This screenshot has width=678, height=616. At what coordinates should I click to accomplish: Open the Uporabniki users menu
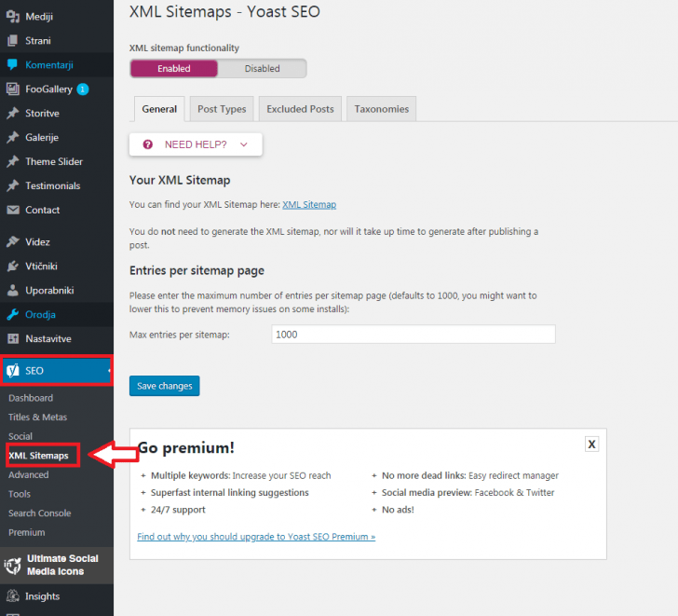pyautogui.click(x=49, y=290)
